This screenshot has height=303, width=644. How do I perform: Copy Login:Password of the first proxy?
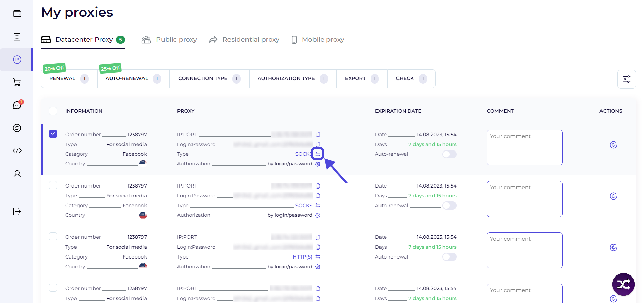coord(318,144)
